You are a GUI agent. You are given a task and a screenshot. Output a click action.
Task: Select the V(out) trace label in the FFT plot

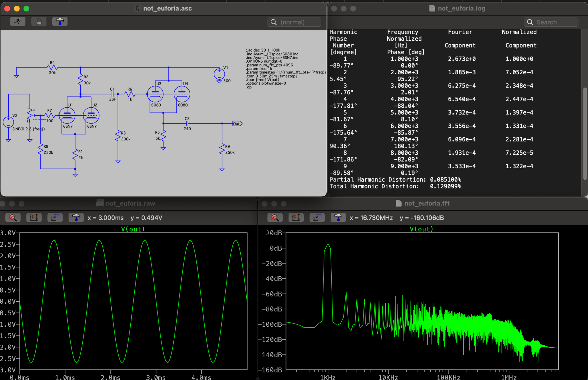[x=421, y=229]
